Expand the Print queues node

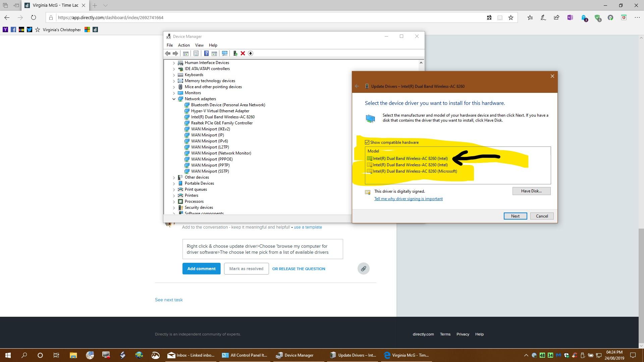[x=174, y=189]
